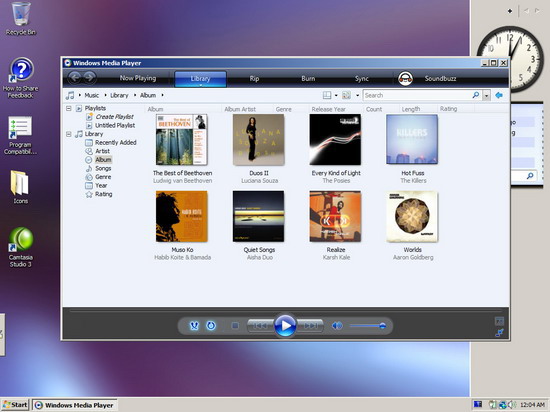Open the Library tab
550x412 pixels.
click(x=200, y=79)
